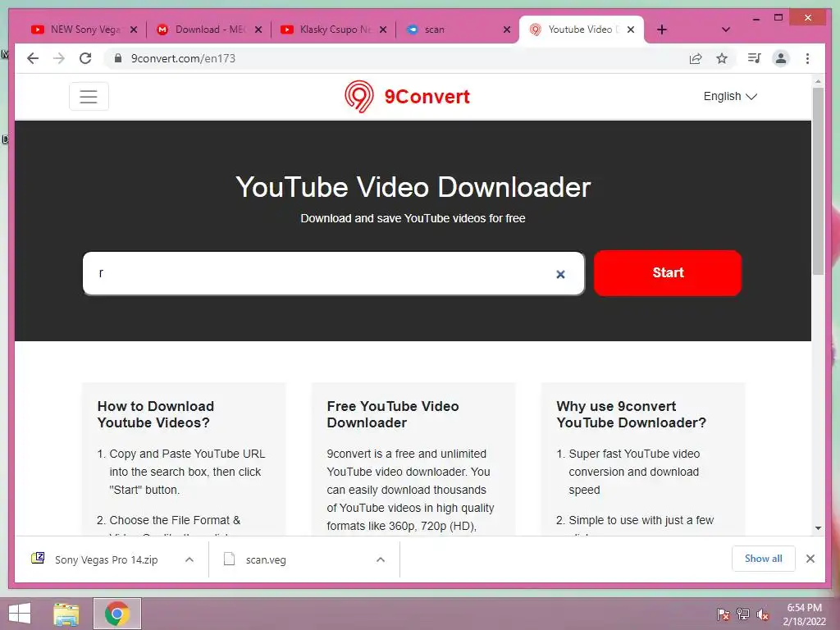Click 'Why use 9convert YouTube Downloader?' heading

tap(631, 414)
